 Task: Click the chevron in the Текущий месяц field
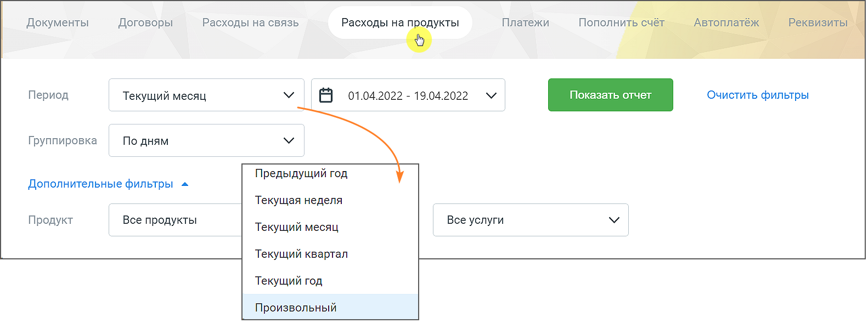pos(289,95)
